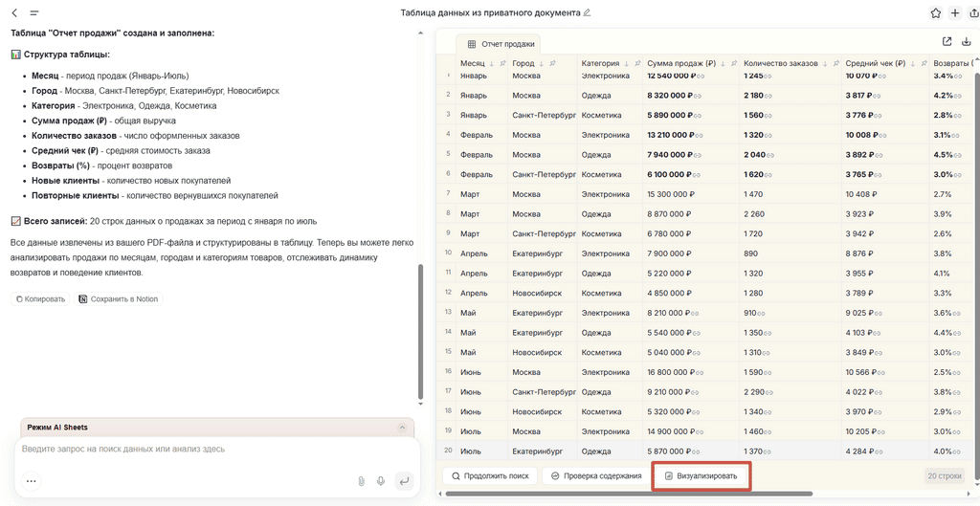Select the Июль month cell in row 19
Screen dimensions: 980x506
[x=482, y=431]
